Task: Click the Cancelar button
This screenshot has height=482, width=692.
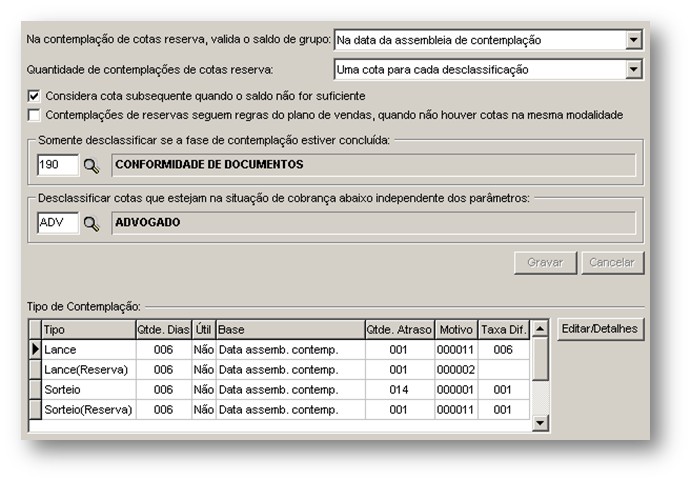Action: tap(613, 263)
